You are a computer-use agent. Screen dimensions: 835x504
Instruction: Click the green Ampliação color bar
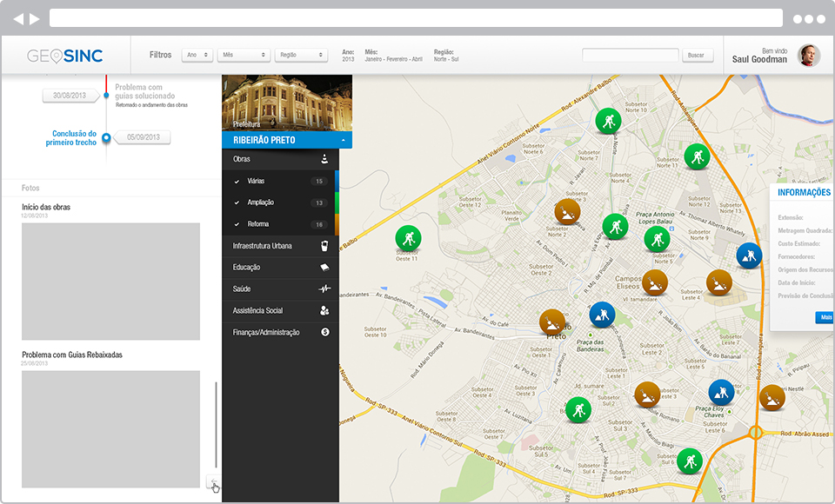pyautogui.click(x=337, y=202)
